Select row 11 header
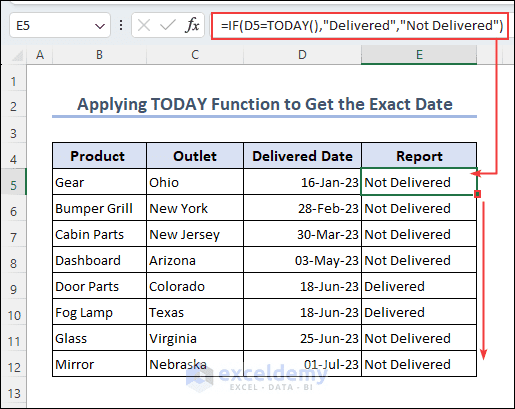515x409 pixels. click(13, 338)
